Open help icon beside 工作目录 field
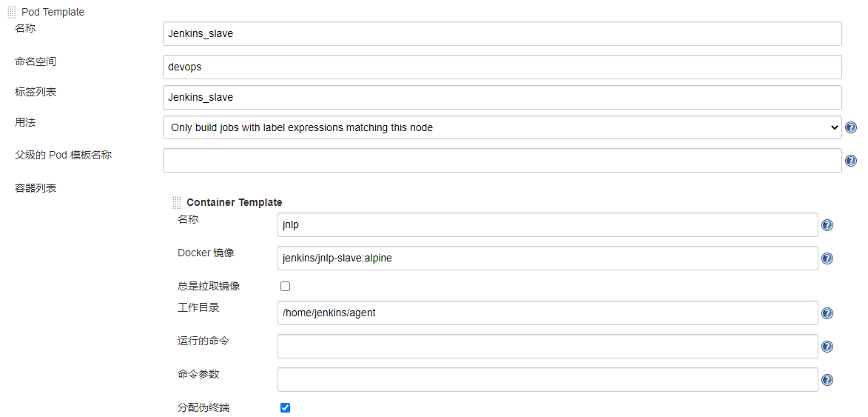 point(827,313)
